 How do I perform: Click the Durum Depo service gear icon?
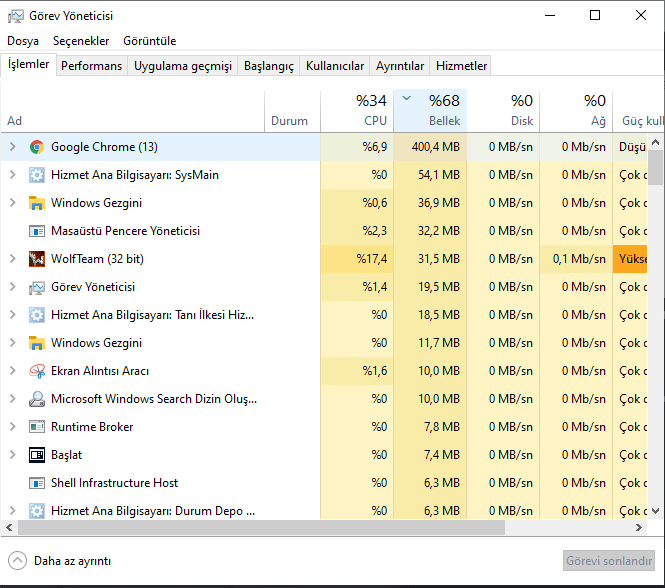pos(37,511)
